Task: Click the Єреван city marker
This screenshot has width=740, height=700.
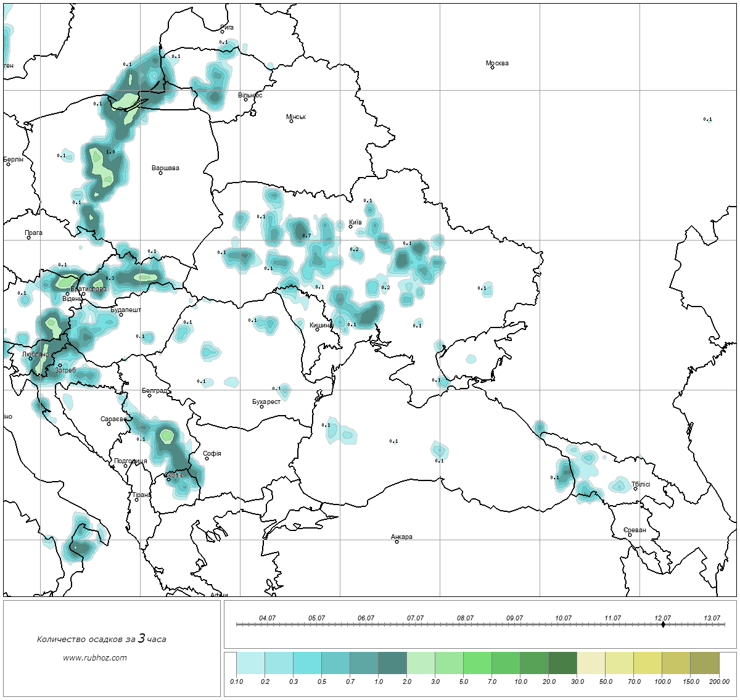Action: (630, 535)
